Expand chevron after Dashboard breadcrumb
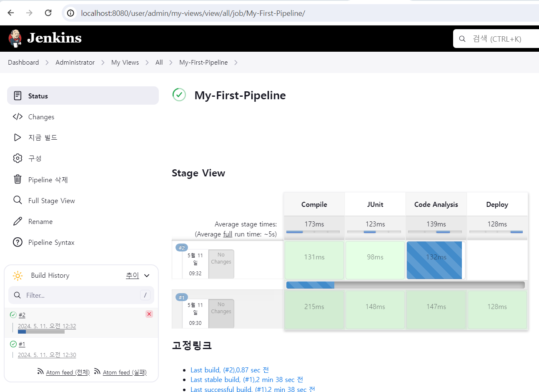Screen dimensions: 539x392 47,63
